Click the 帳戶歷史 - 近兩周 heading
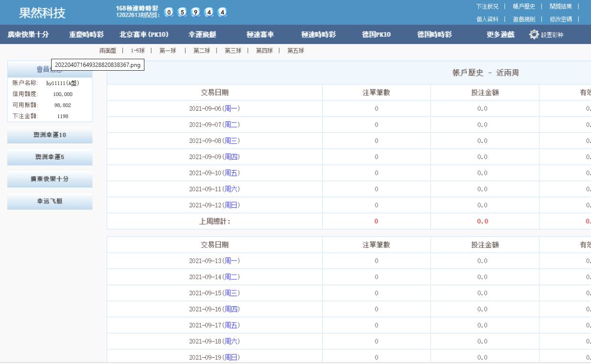Screen dimensions: 591x364 [x=485, y=73]
